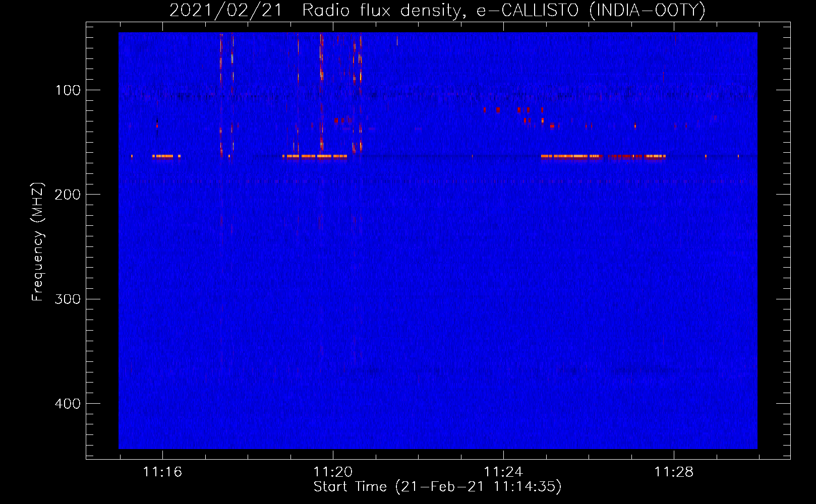
Task: Click the 200 frequency tick label
Action: 68,195
